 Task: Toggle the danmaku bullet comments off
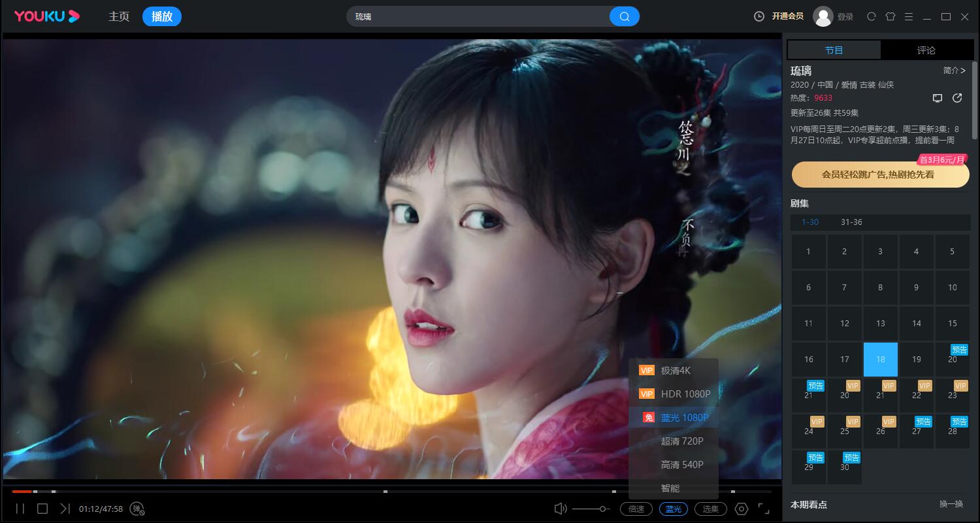click(137, 509)
